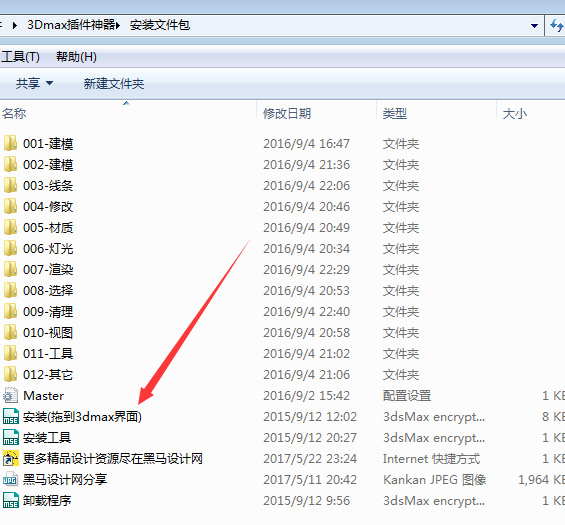This screenshot has width=565, height=525.
Task: Open the 工具(T) menu
Action: (x=20, y=57)
